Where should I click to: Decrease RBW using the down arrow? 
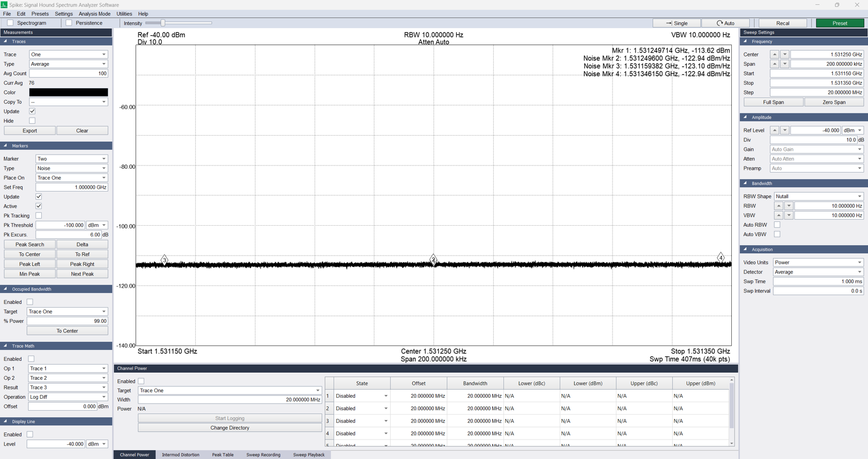[x=789, y=206]
